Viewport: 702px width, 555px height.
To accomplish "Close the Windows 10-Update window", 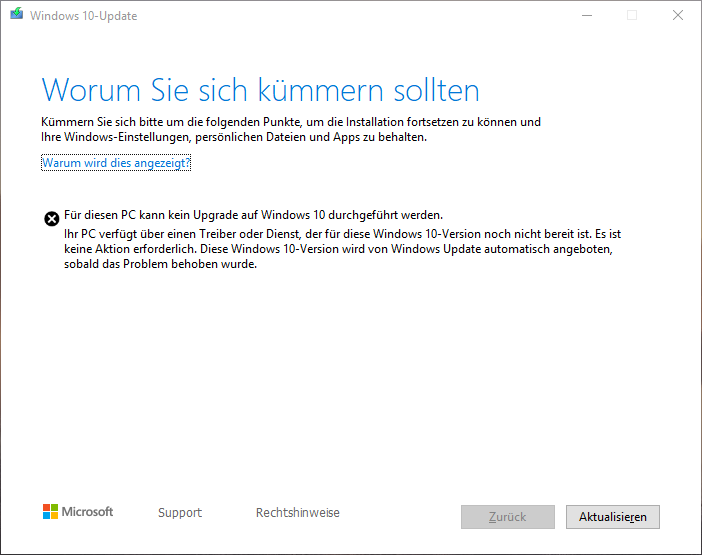I will 678,15.
